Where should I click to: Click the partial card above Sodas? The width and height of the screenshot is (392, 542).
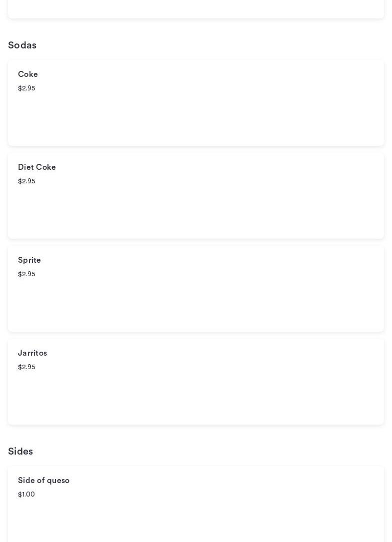(x=196, y=8)
